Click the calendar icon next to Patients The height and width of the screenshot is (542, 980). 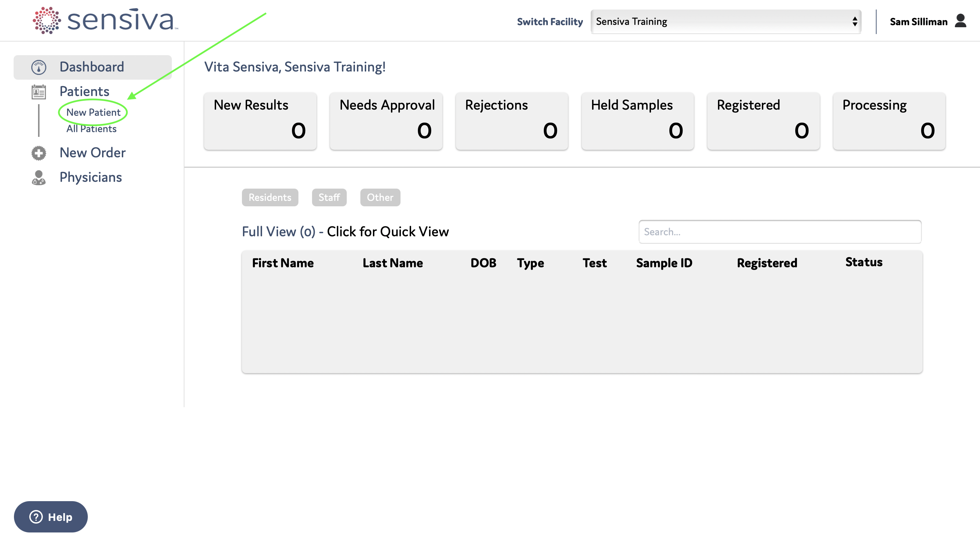pyautogui.click(x=38, y=90)
